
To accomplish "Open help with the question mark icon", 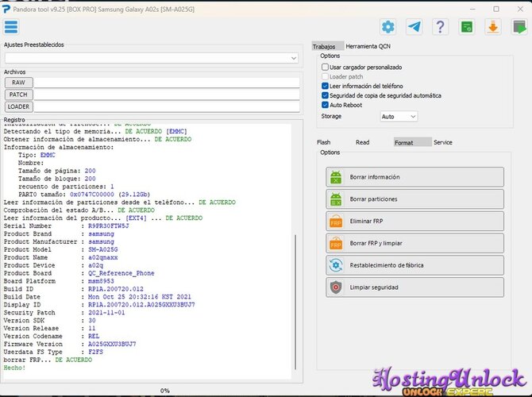I will click(441, 27).
